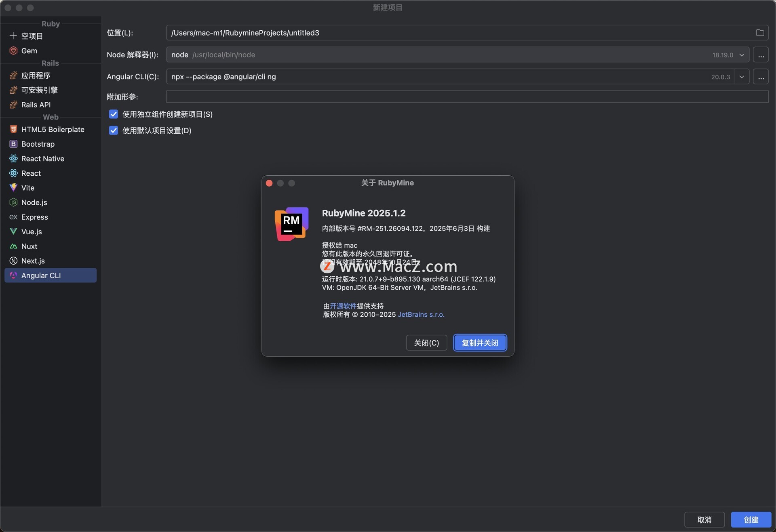Select the empty project plus icon
The image size is (776, 532).
tap(13, 36)
